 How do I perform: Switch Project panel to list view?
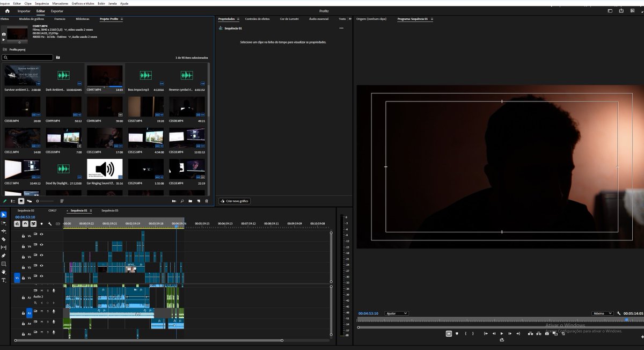13,201
